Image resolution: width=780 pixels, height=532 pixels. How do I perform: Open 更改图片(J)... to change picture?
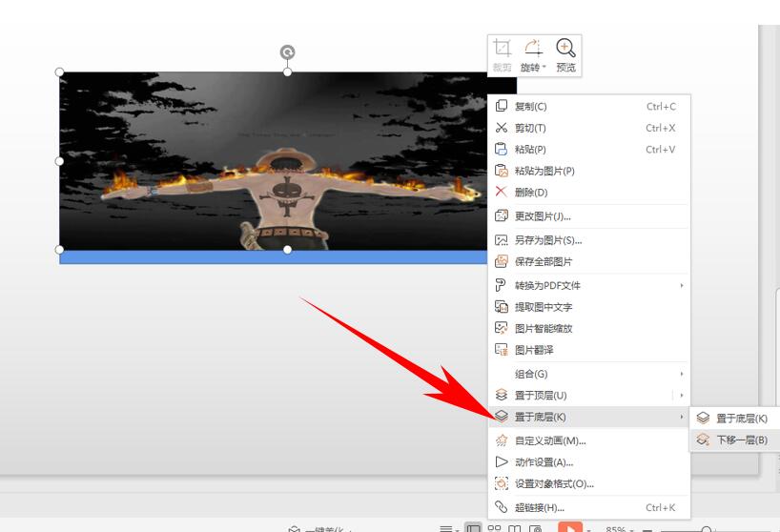coord(588,216)
